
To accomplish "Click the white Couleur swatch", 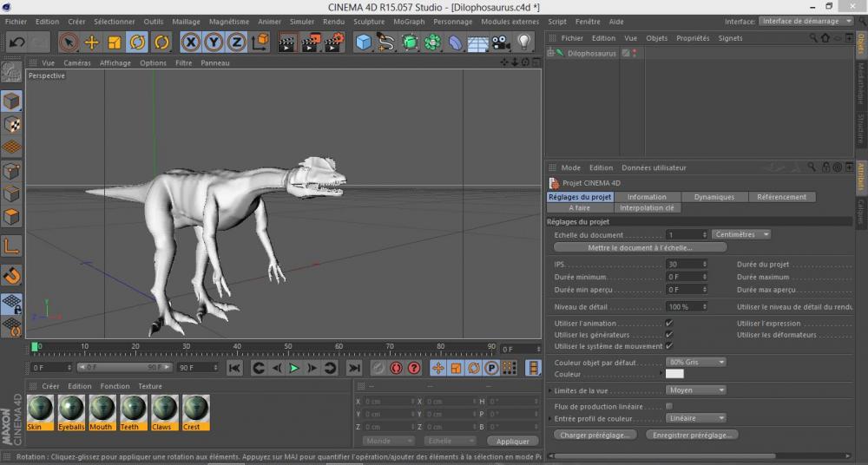I will [674, 374].
